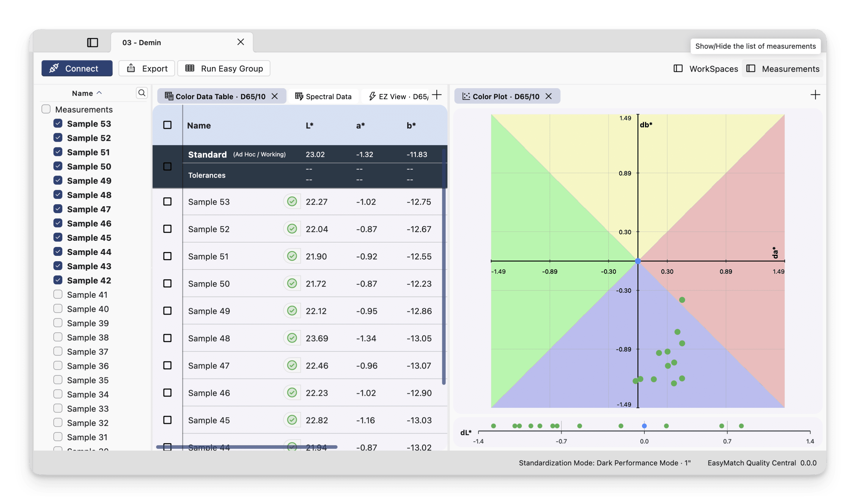Enable Sample 41 checkbox in list

click(x=58, y=294)
